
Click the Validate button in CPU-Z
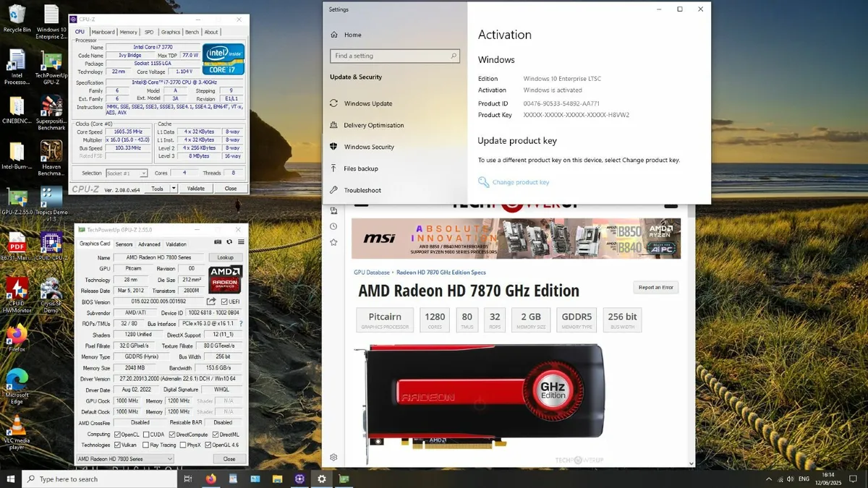point(196,189)
